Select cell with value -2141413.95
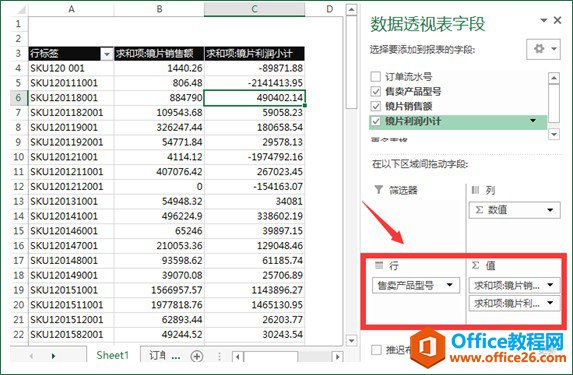 (x=255, y=83)
